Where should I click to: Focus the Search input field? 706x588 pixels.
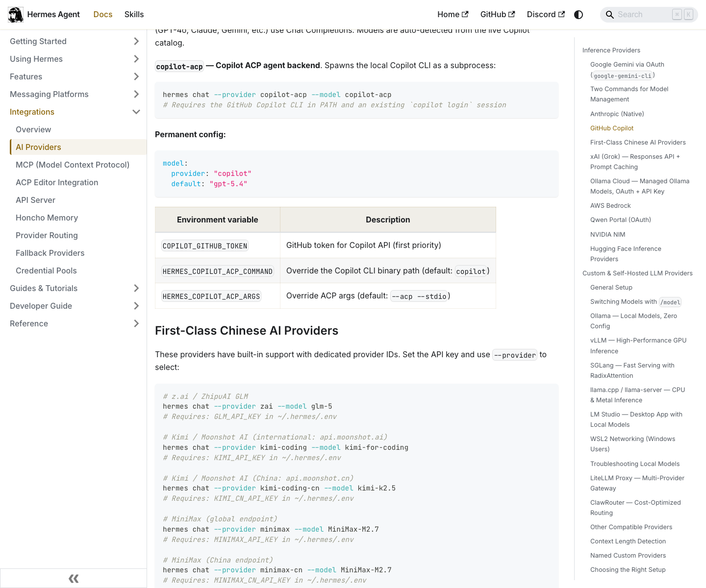pyautogui.click(x=642, y=15)
